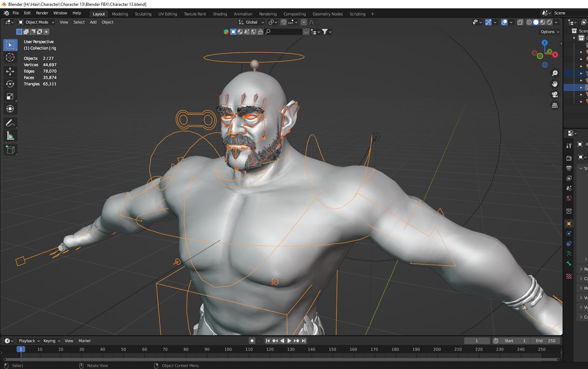The height and width of the screenshot is (369, 588).
Task: Toggle viewport overlays display
Action: (x=504, y=22)
